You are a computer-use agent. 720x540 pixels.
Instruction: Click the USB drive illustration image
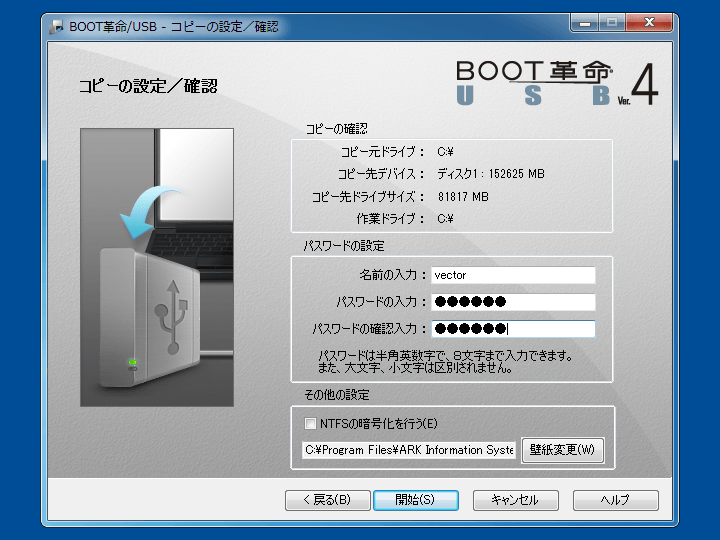coord(157,267)
